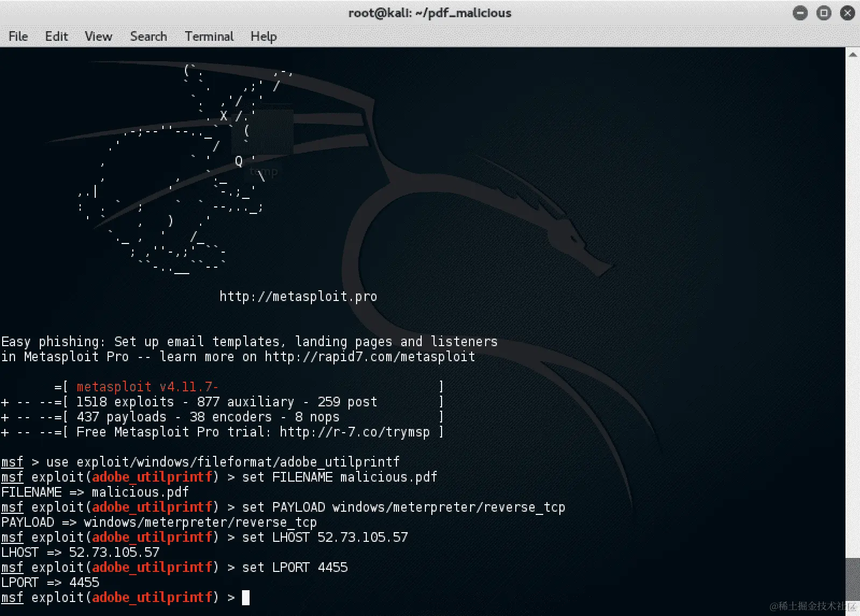Click the http://r-7.co/trymsp trial URL

(x=354, y=432)
